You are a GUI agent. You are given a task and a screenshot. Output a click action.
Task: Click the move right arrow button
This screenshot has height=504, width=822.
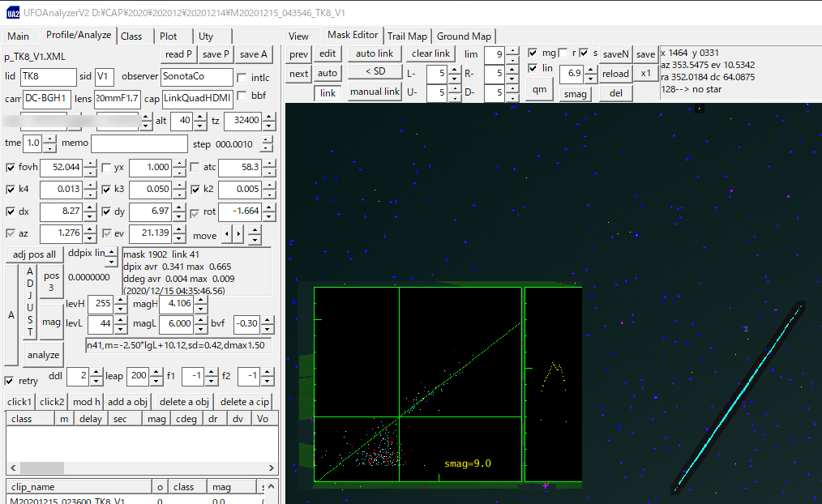click(238, 235)
